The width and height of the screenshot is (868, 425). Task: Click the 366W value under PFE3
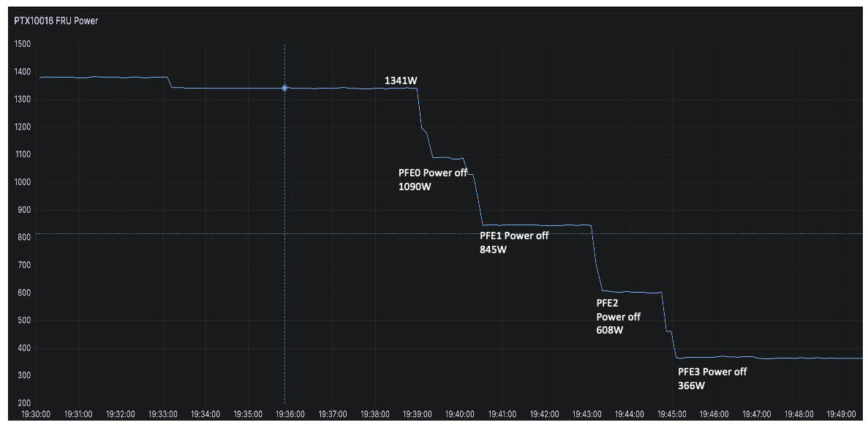tap(692, 385)
